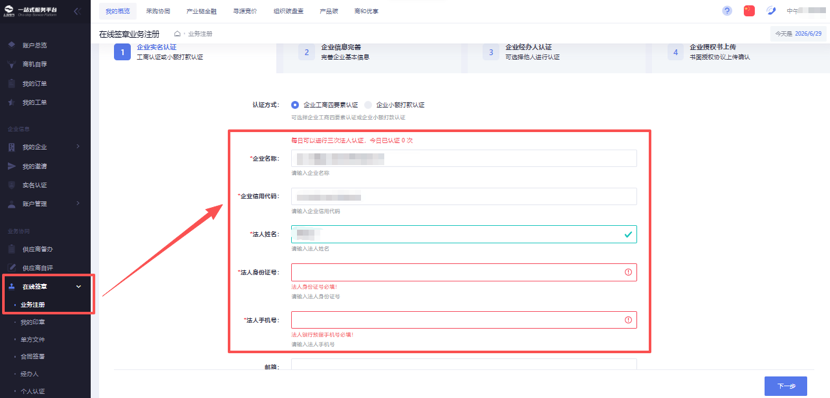This screenshot has height=398, width=830.
Task: Click the 法人身份证号必填 error message
Action: point(314,287)
